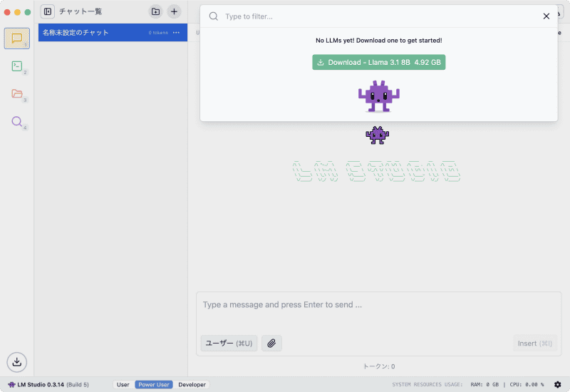
Task: Start a new chat with plus button
Action: point(174,11)
